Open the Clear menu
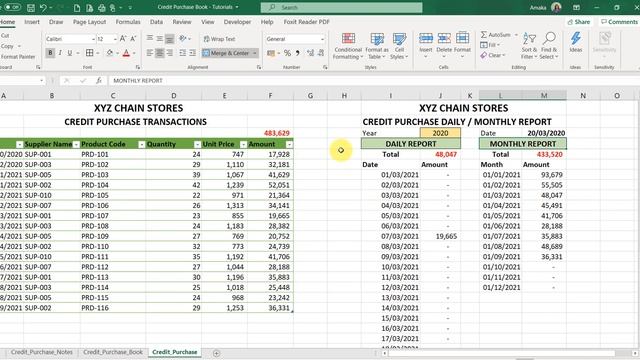 (x=493, y=55)
